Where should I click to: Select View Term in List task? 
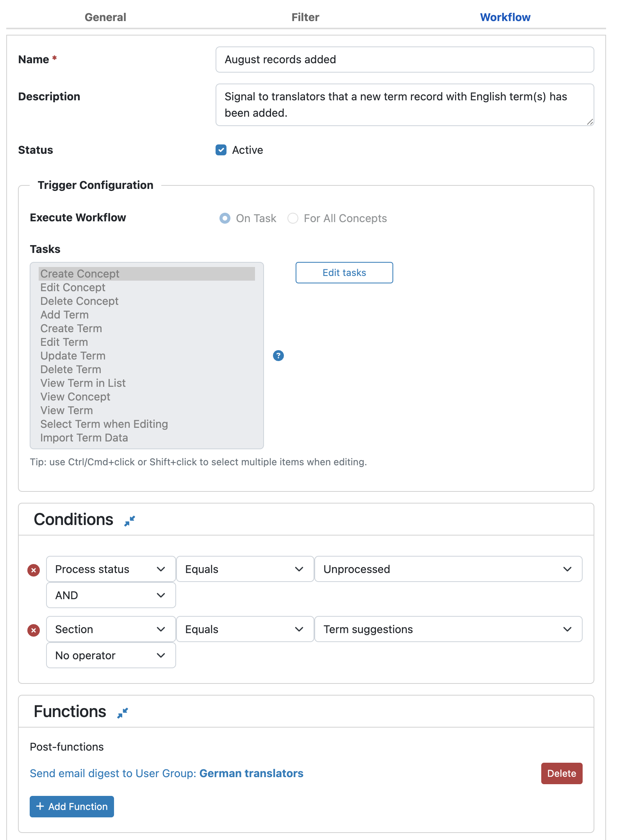[147, 383]
